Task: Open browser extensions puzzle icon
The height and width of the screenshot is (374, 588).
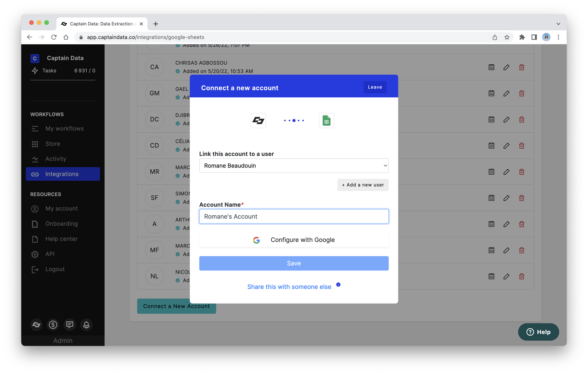Action: click(522, 37)
